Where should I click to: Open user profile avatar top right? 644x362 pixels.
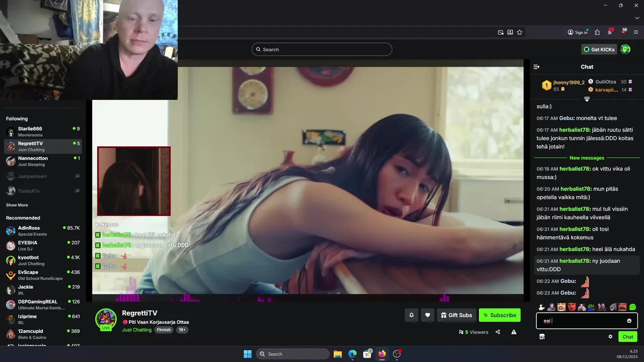[625, 49]
